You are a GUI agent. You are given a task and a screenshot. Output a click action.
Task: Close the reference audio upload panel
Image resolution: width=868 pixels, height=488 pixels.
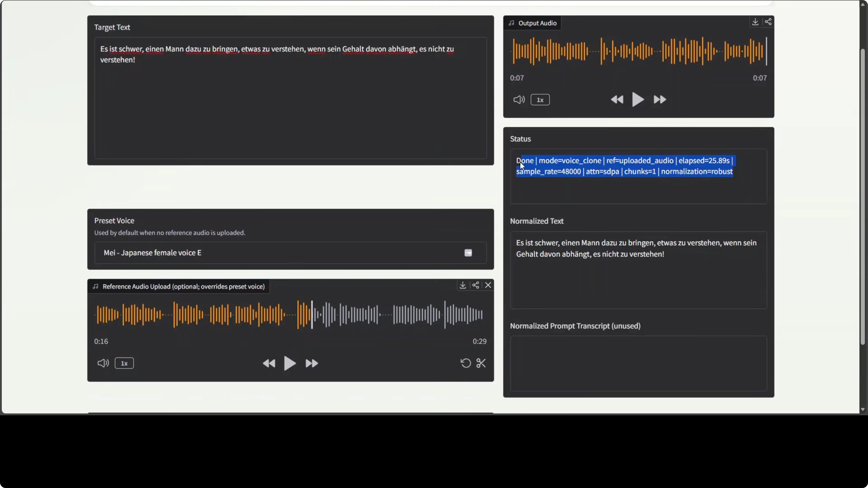(488, 285)
